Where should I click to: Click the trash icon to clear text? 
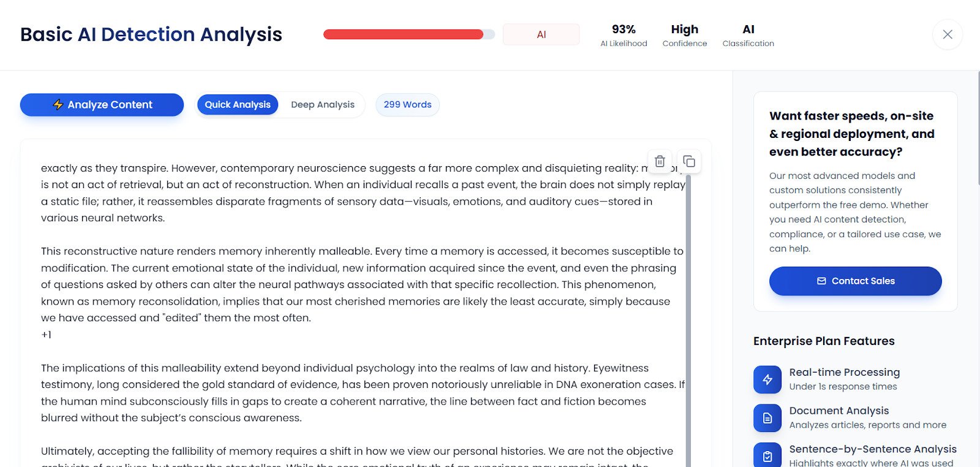tap(660, 161)
